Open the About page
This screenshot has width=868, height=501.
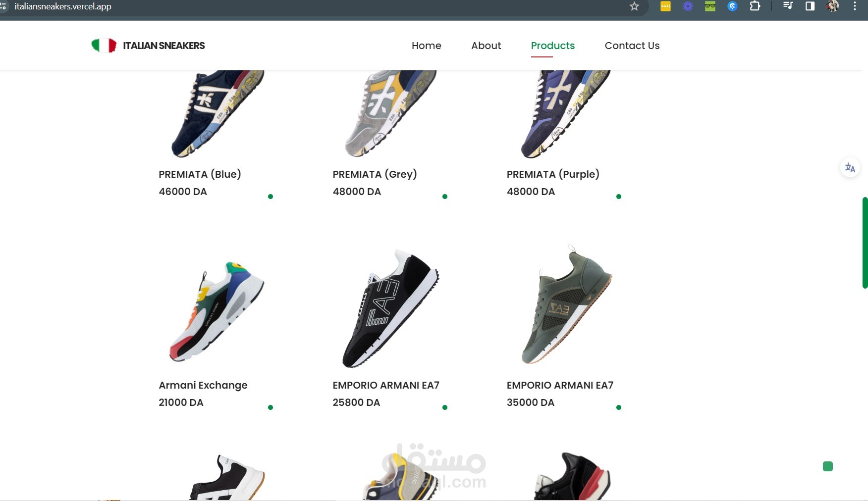pyautogui.click(x=486, y=46)
